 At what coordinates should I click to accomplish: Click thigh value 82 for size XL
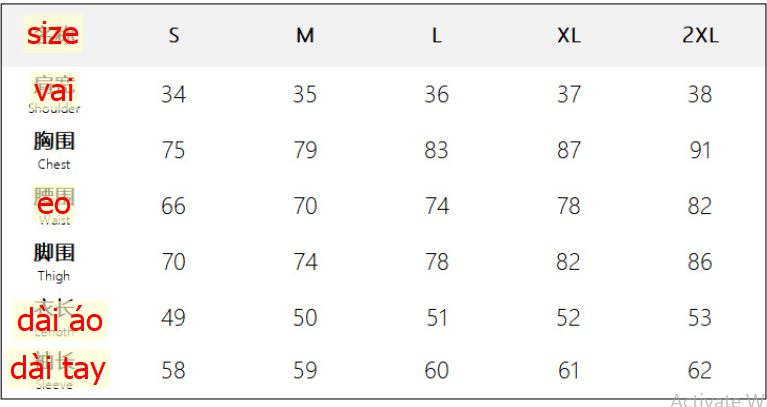pyautogui.click(x=568, y=262)
